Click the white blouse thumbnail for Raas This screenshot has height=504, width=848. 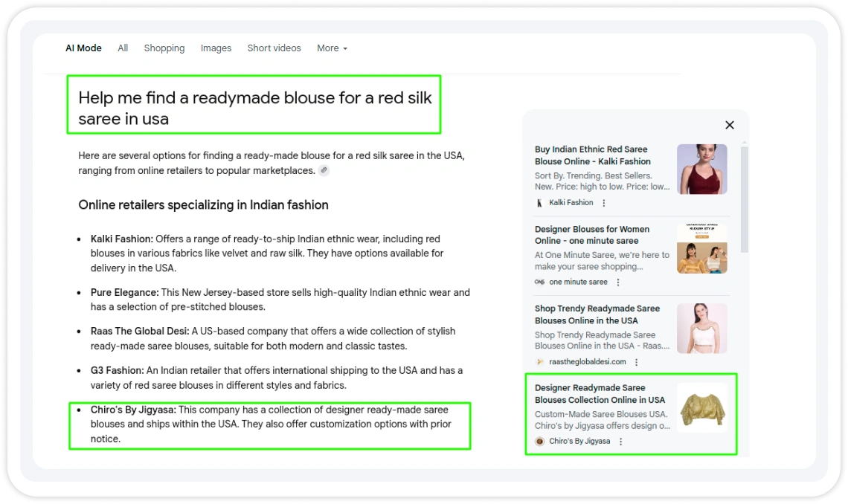pyautogui.click(x=702, y=328)
